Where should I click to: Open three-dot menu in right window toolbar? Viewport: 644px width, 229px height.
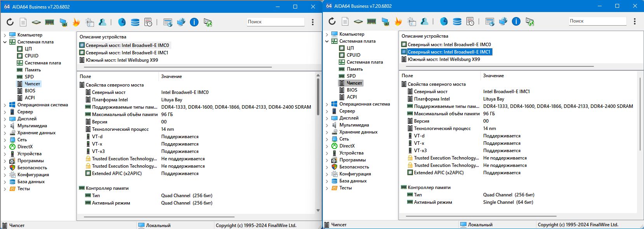click(635, 21)
